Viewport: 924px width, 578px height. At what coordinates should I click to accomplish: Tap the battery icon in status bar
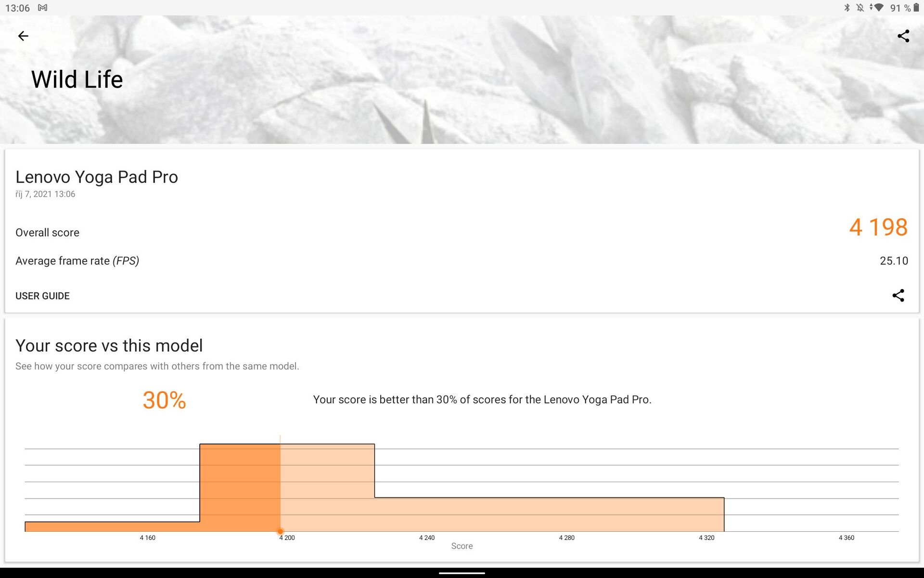tap(916, 8)
